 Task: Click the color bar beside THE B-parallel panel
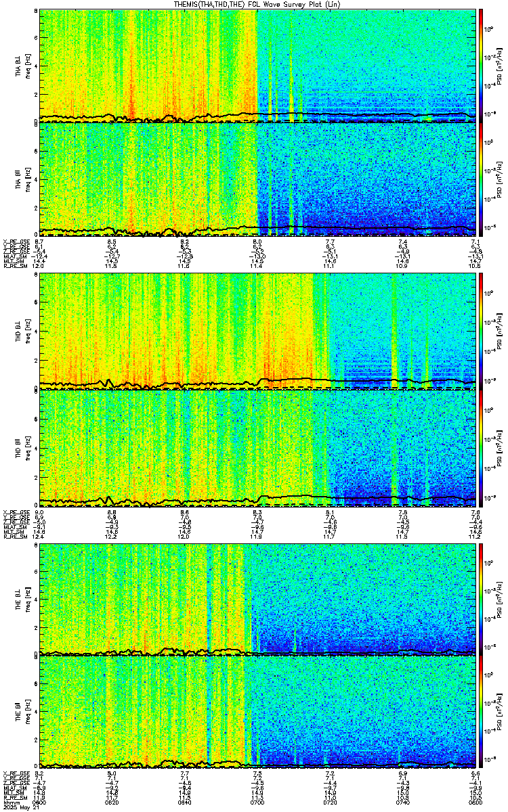481,711
